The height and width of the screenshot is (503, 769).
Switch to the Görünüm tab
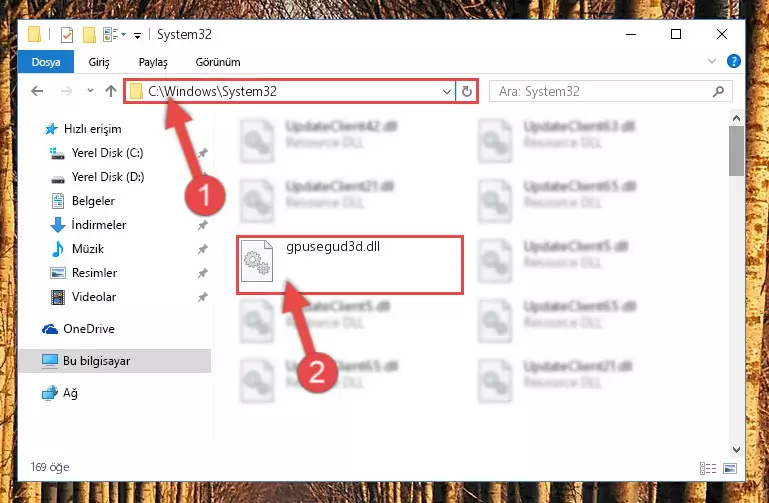coord(218,62)
